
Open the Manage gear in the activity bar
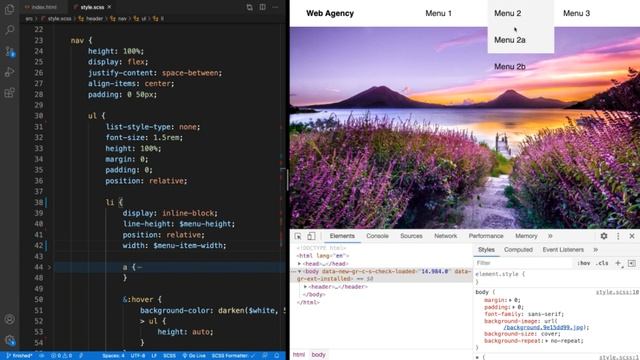[9, 340]
